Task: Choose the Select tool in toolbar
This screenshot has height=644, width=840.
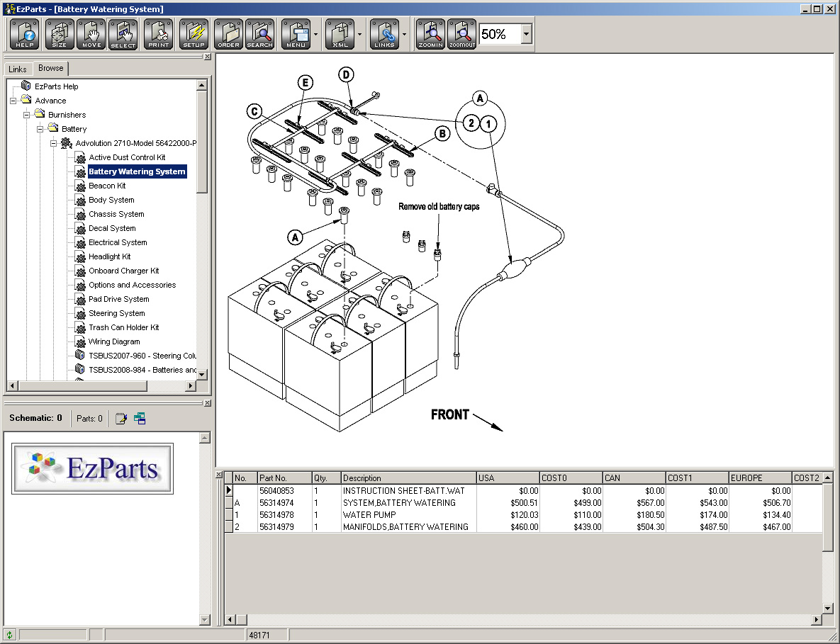Action: pyautogui.click(x=123, y=34)
